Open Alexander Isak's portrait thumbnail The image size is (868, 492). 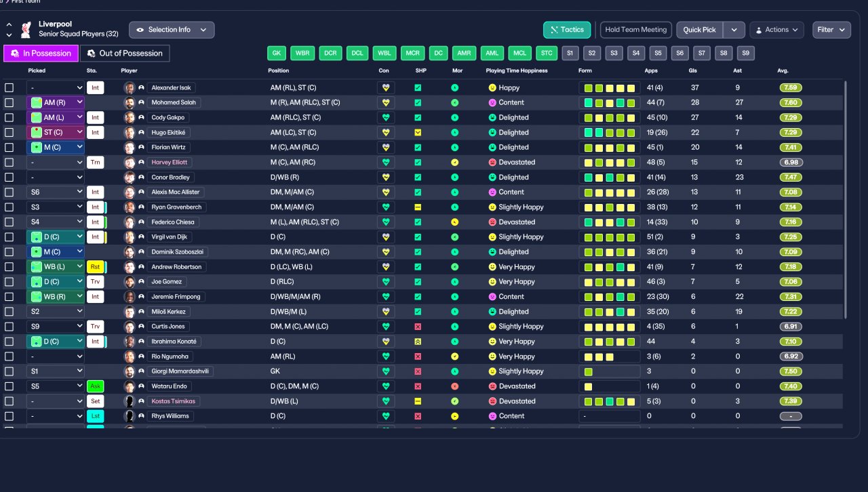click(130, 87)
